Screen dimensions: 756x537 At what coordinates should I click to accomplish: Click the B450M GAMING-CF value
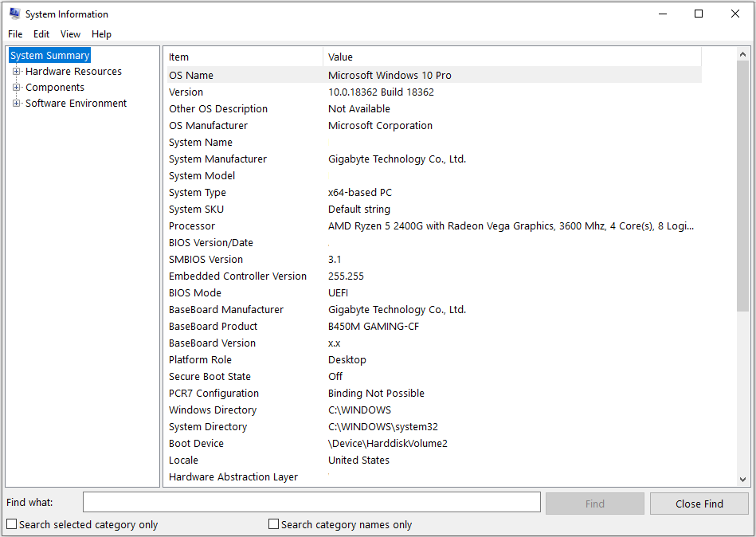point(374,327)
